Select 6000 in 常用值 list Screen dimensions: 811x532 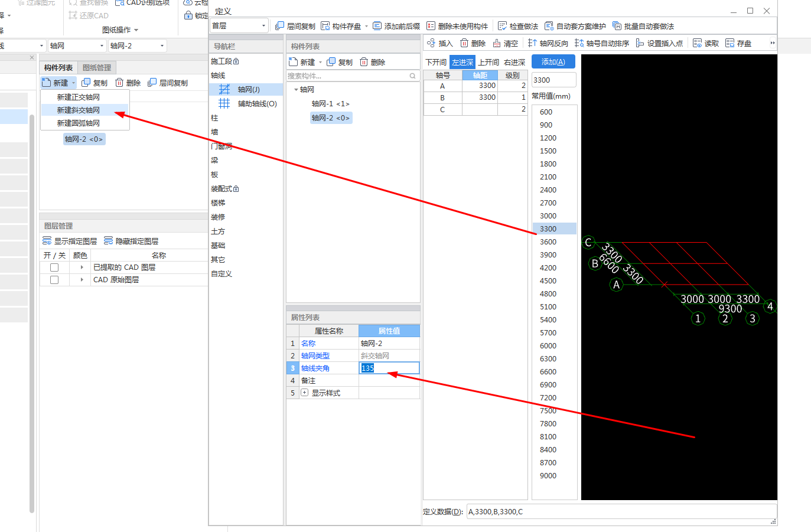pyautogui.click(x=554, y=346)
